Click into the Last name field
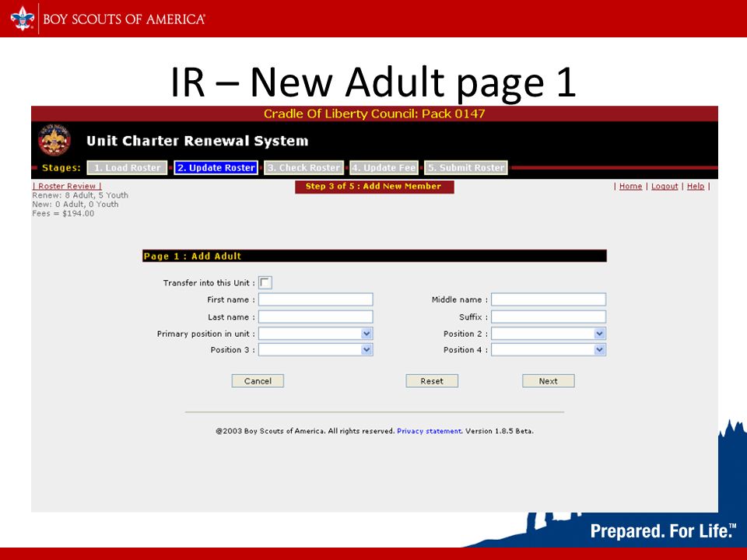This screenshot has height=560, width=747. pos(315,317)
